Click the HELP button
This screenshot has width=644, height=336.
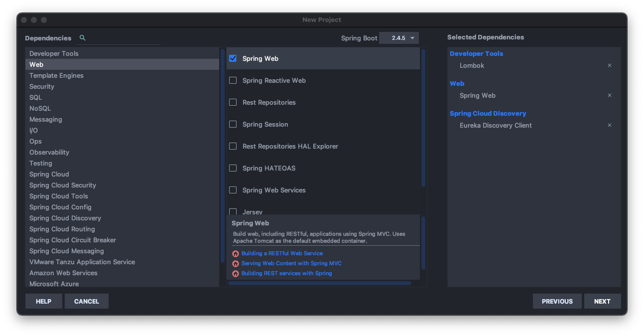pyautogui.click(x=44, y=301)
